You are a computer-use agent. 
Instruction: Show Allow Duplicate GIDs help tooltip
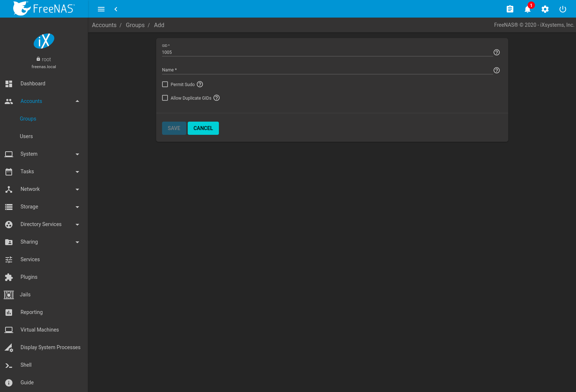point(217,98)
